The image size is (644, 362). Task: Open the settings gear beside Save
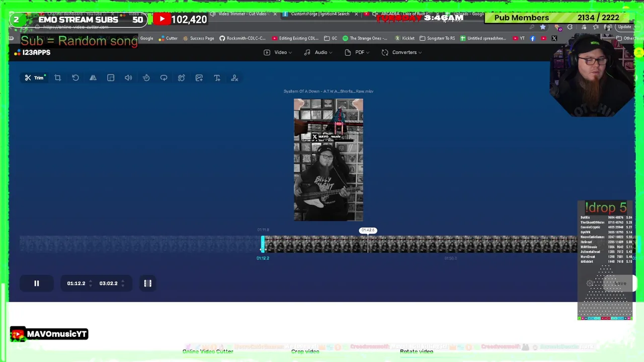click(590, 284)
